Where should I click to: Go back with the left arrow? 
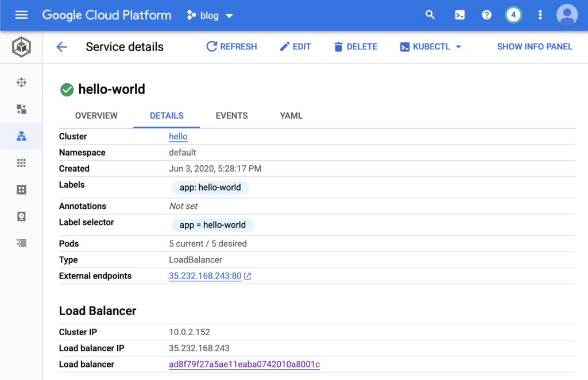point(62,47)
